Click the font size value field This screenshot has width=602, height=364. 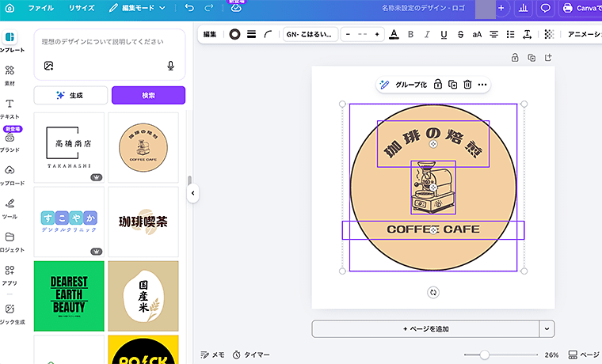pyautogui.click(x=363, y=35)
